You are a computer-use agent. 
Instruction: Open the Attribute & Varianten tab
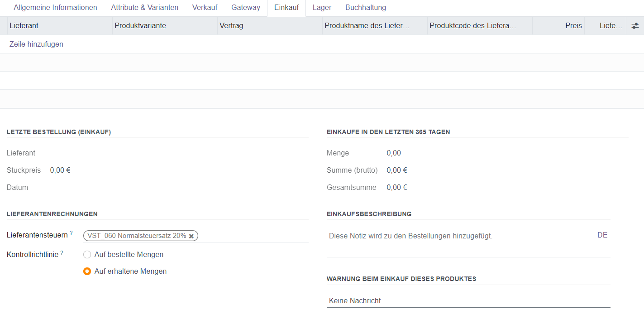(x=144, y=8)
